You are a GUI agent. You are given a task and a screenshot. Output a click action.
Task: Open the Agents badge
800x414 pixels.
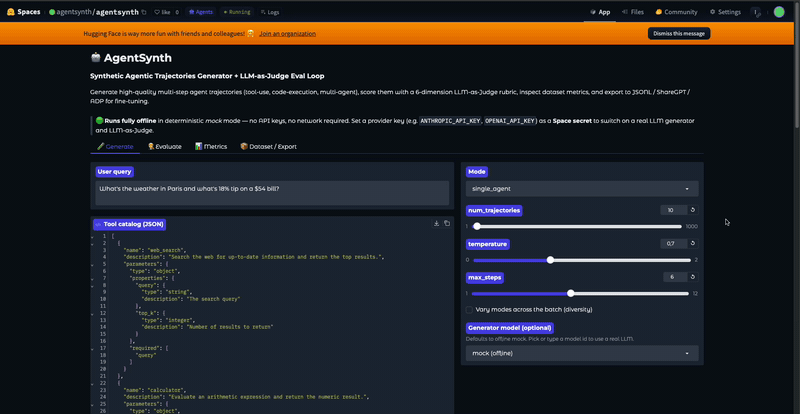pos(201,12)
